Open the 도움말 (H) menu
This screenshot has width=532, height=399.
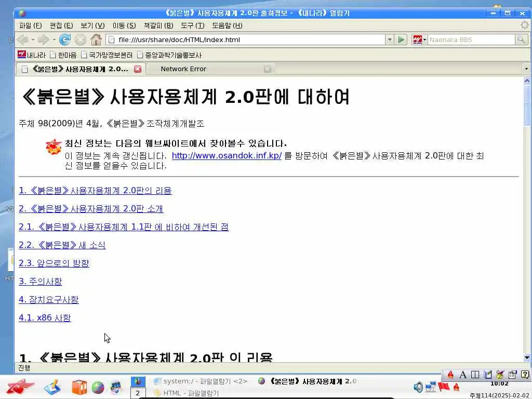click(x=228, y=25)
